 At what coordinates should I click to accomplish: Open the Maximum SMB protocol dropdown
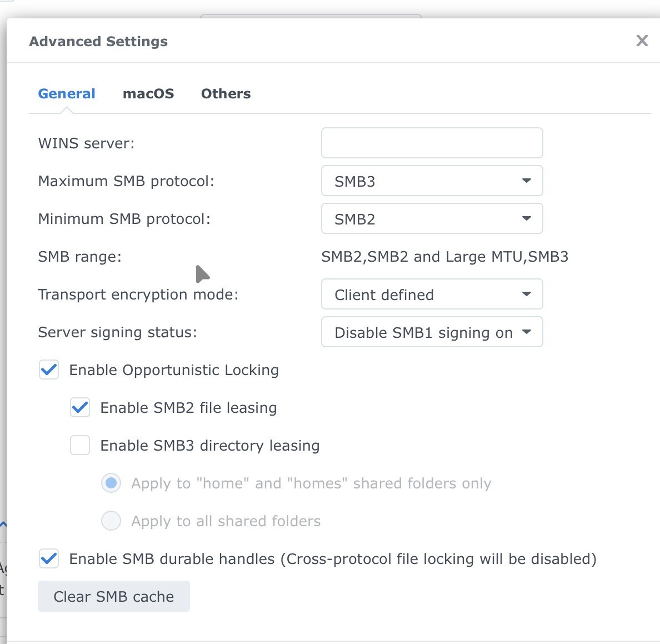tap(431, 181)
